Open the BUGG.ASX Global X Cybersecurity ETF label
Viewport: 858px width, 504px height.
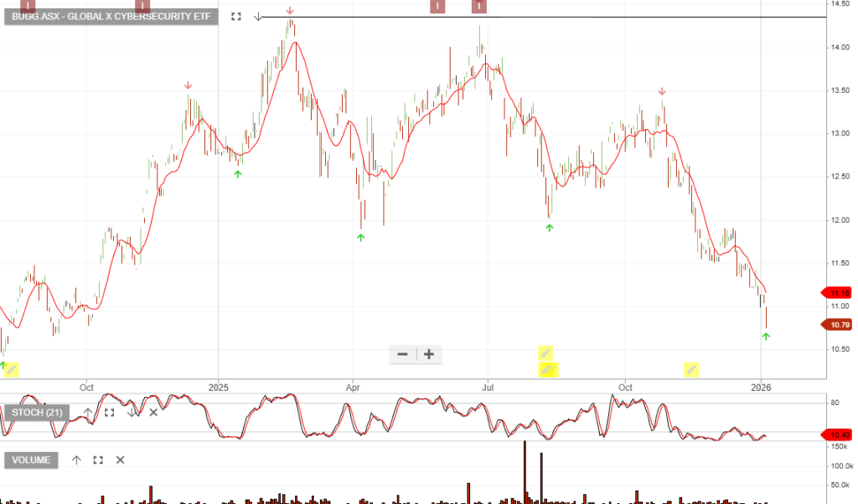pyautogui.click(x=111, y=17)
